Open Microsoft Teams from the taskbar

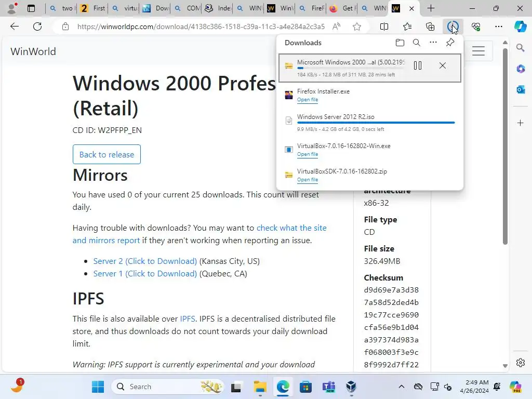pyautogui.click(x=328, y=387)
